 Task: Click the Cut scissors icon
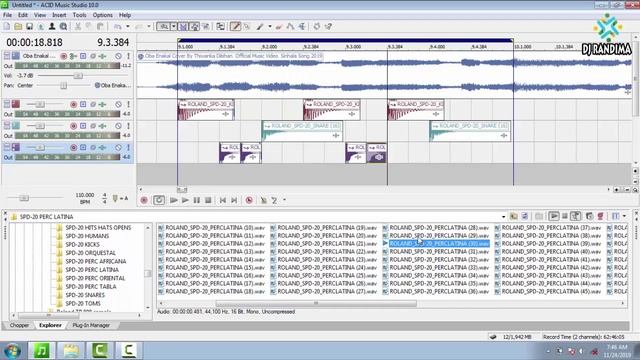click(78, 27)
